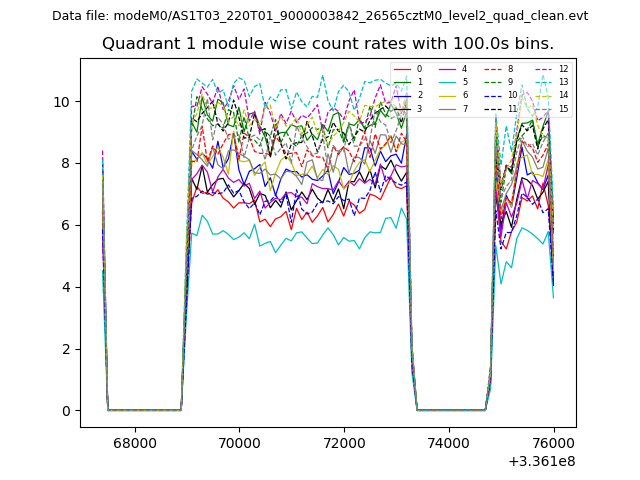Viewport: 640px width, 480px height.
Task: Click legend entry 7 with gray solid line
Action: pyautogui.click(x=464, y=109)
